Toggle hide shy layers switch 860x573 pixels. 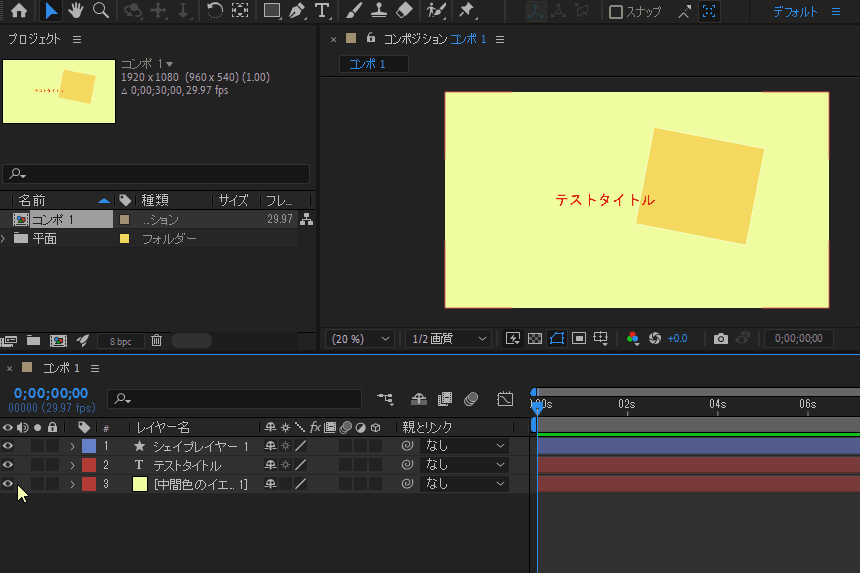pos(419,399)
